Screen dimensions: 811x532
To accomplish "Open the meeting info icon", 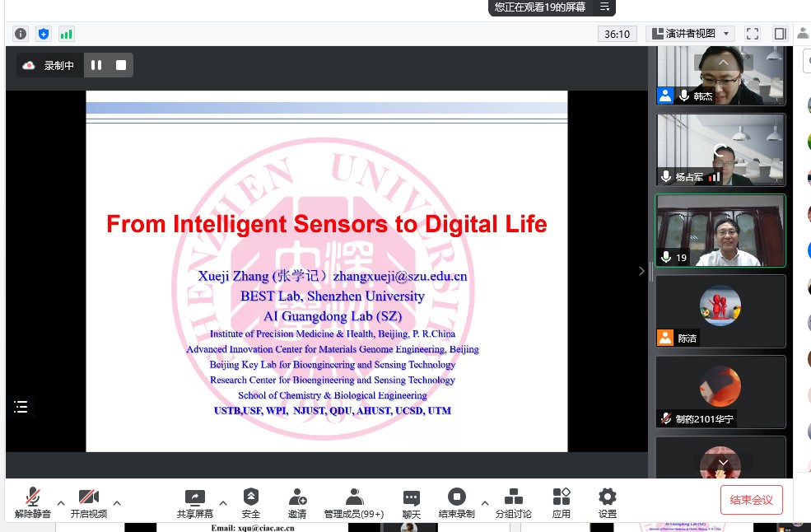I will 21,34.
